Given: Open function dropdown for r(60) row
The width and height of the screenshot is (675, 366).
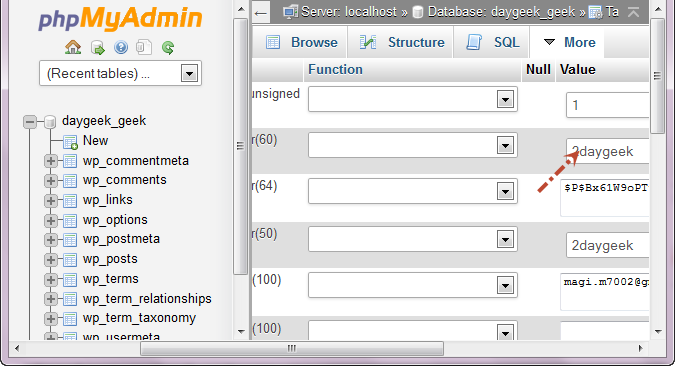Looking at the screenshot, I should pos(413,145).
